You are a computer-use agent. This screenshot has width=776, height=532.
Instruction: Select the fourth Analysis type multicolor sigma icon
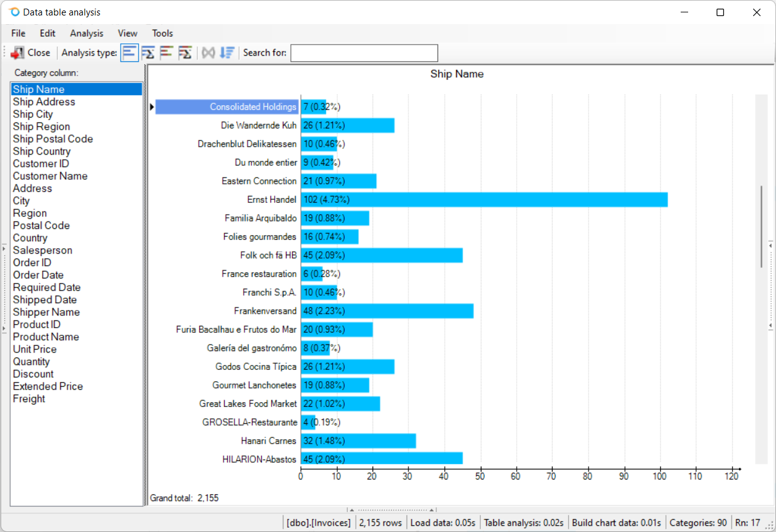[184, 53]
